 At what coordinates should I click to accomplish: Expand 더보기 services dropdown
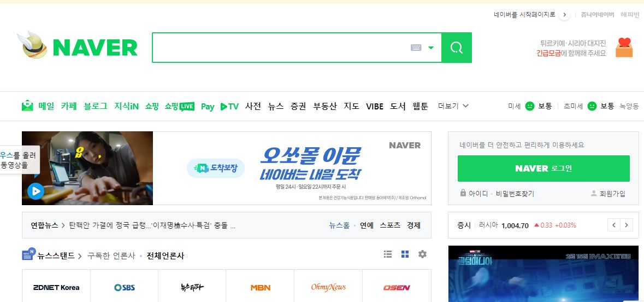point(453,106)
